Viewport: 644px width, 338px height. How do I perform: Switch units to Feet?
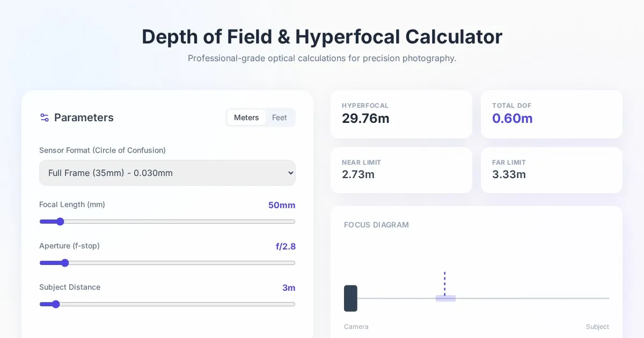coord(279,117)
